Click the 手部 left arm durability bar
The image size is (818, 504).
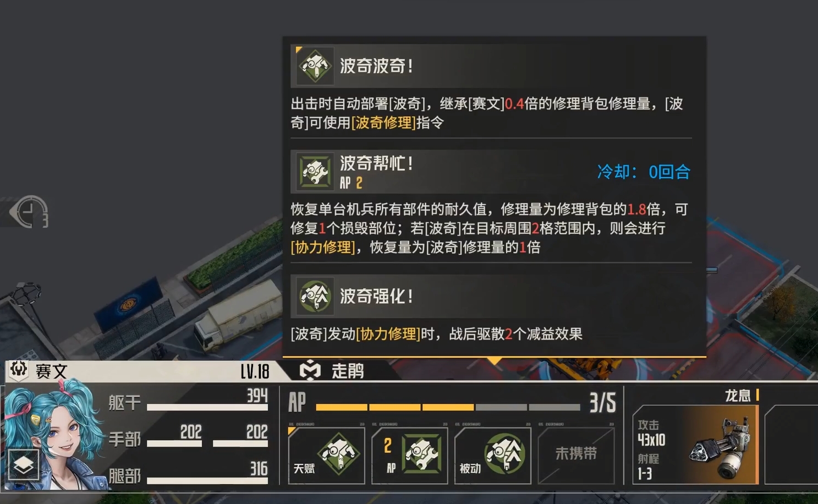174,443
